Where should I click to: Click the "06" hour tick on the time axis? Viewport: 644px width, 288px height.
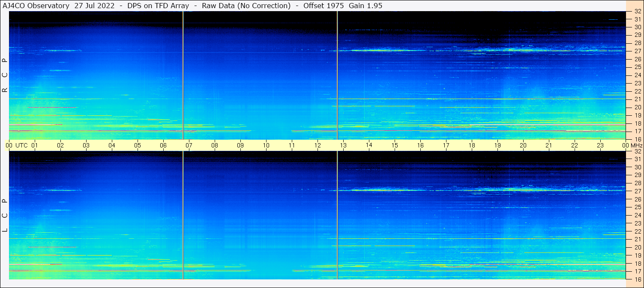click(x=163, y=145)
